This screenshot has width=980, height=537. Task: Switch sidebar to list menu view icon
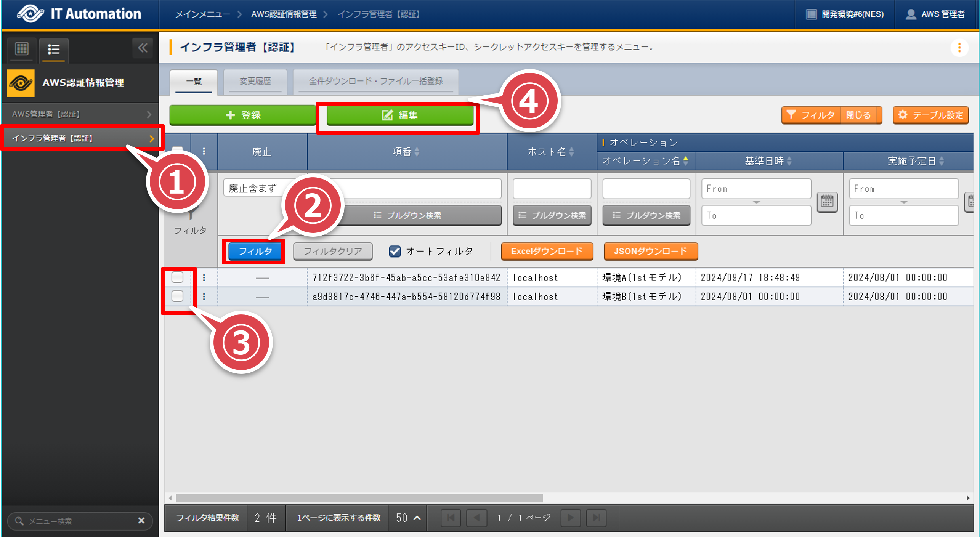pos(54,49)
